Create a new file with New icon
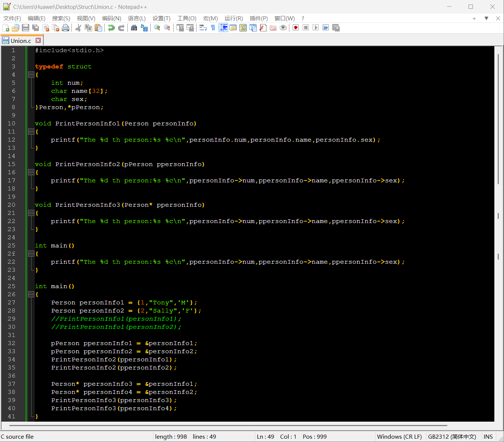Screen dimensions: 504x442 6,28
